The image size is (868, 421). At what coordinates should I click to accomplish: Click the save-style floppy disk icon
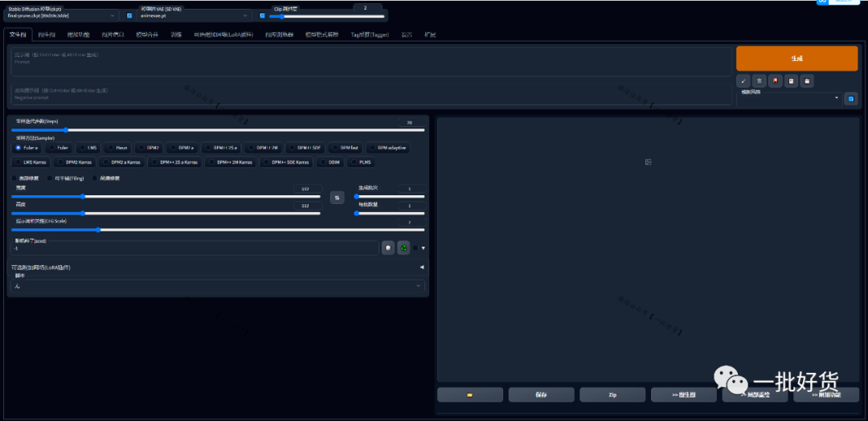[807, 81]
